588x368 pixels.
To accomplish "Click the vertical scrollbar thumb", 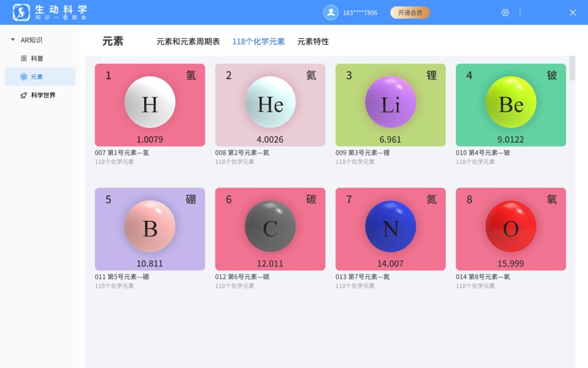I will pyautogui.click(x=572, y=68).
